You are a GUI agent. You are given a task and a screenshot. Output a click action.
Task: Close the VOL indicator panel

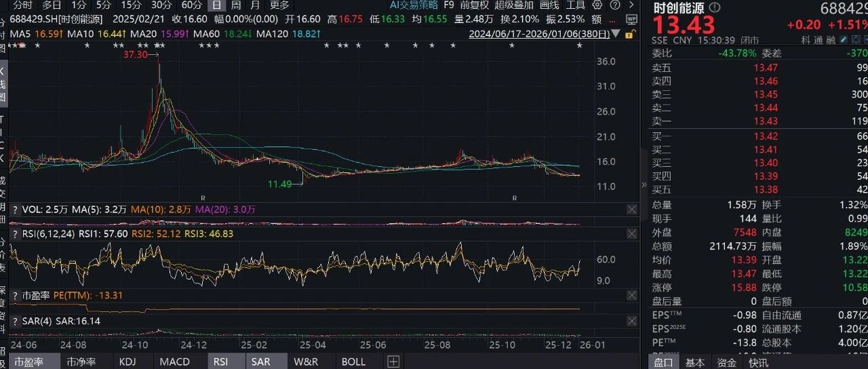pyautogui.click(x=631, y=210)
